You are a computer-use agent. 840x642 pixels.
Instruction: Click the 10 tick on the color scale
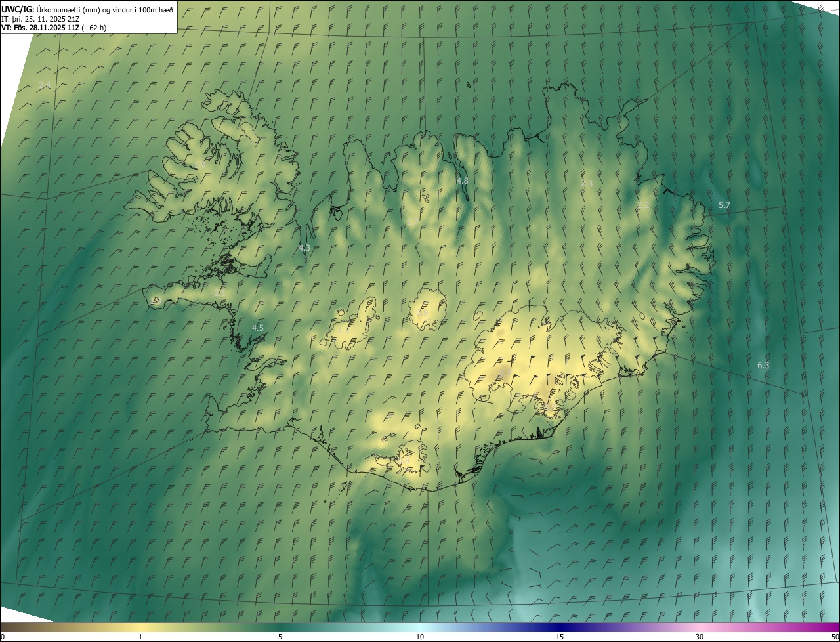pyautogui.click(x=420, y=637)
